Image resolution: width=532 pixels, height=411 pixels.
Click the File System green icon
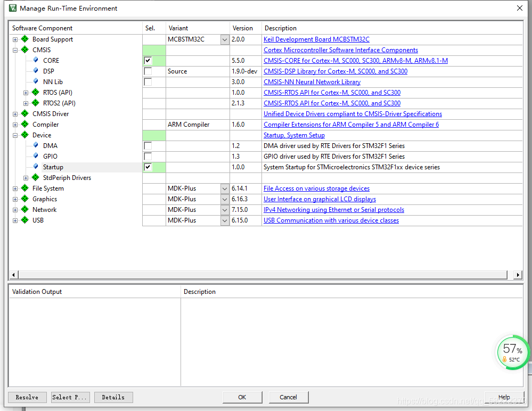pyautogui.click(x=25, y=188)
